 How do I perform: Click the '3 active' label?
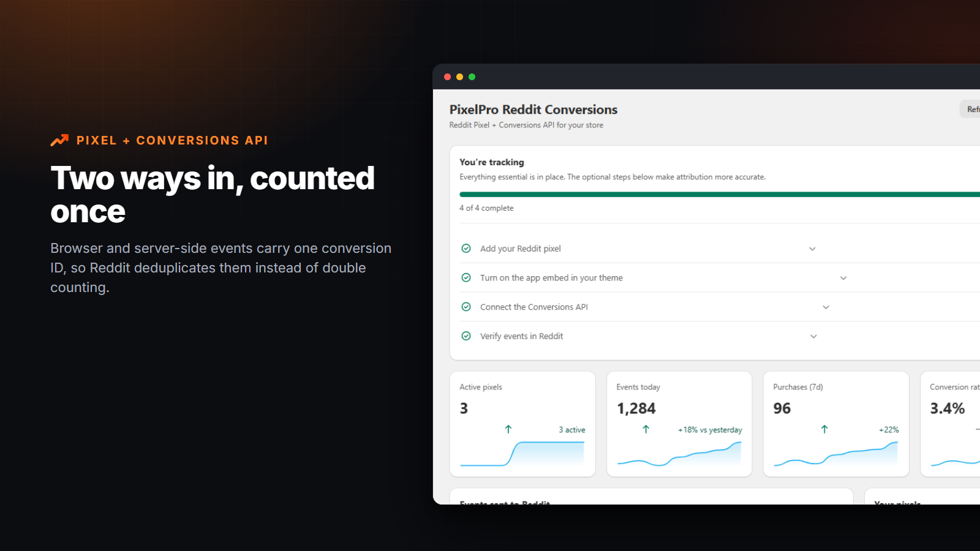(571, 430)
